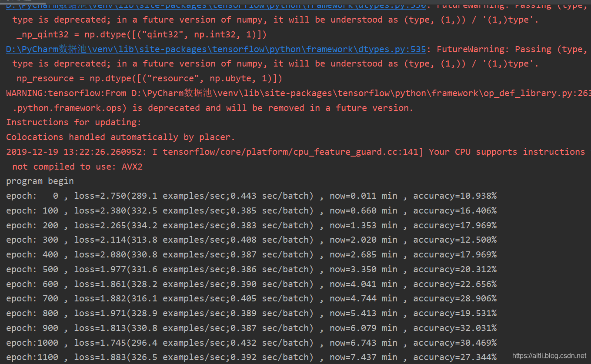Select the epoch 100 line with loss=2.380

[x=251, y=210]
